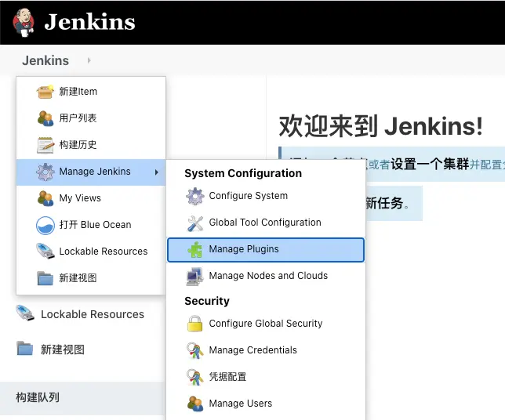The width and height of the screenshot is (505, 420).
Task: Open Configure Global Security entry
Action: pyautogui.click(x=266, y=324)
